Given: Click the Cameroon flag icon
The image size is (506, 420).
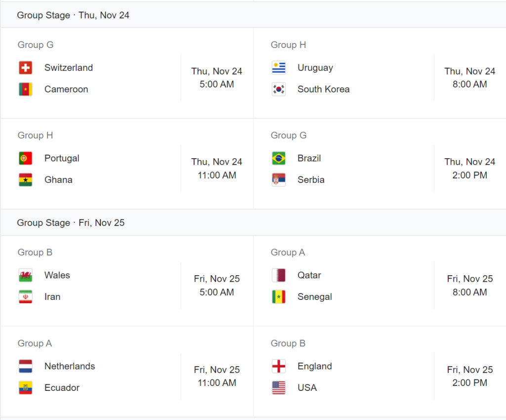Looking at the screenshot, I should coord(26,89).
